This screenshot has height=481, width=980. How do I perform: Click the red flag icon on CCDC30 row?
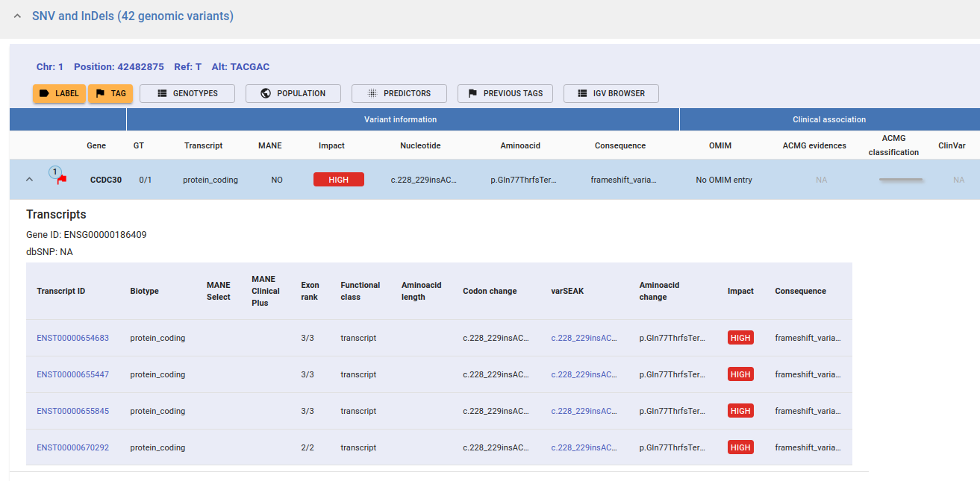tap(62, 180)
